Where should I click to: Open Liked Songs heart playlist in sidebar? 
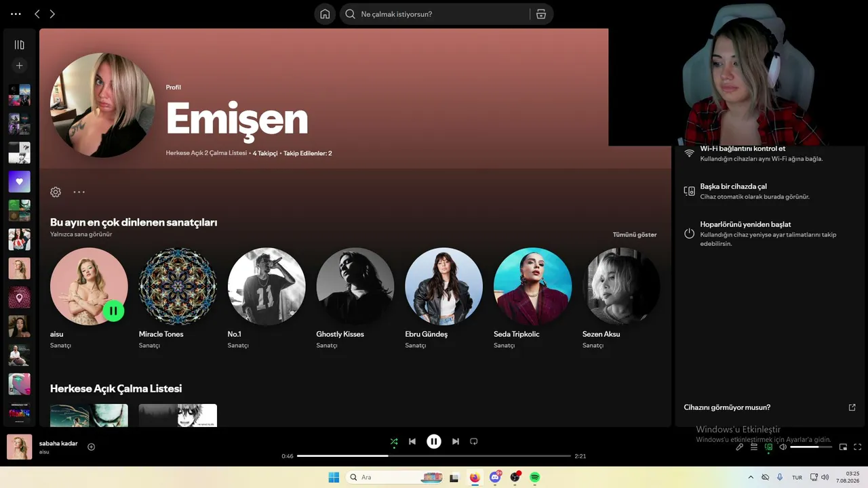coord(20,182)
